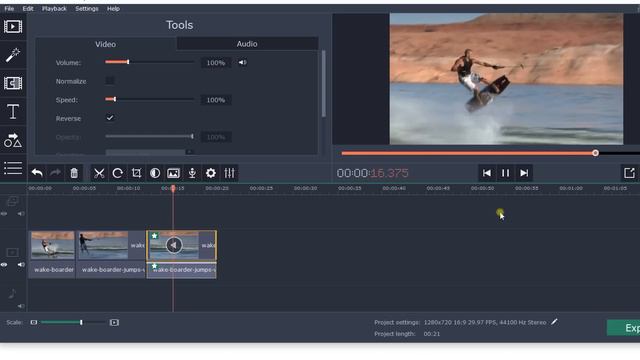
Task: Click the 00:00:30 ruler mark
Action: (305, 188)
